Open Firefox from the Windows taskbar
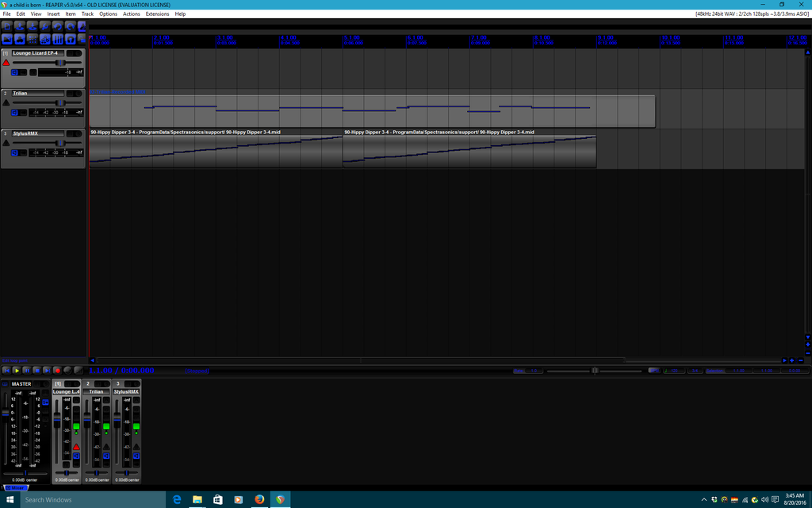The width and height of the screenshot is (812, 508). point(259,499)
